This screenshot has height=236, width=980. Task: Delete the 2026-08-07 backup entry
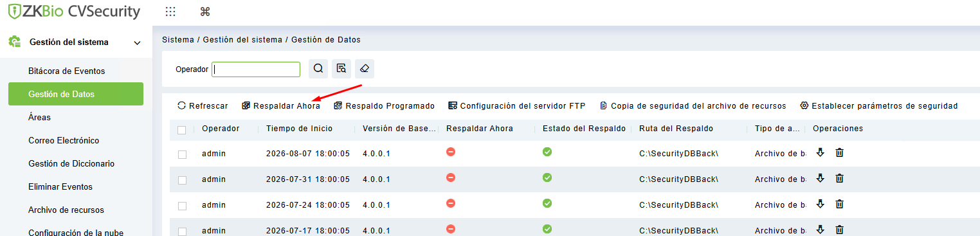click(839, 152)
